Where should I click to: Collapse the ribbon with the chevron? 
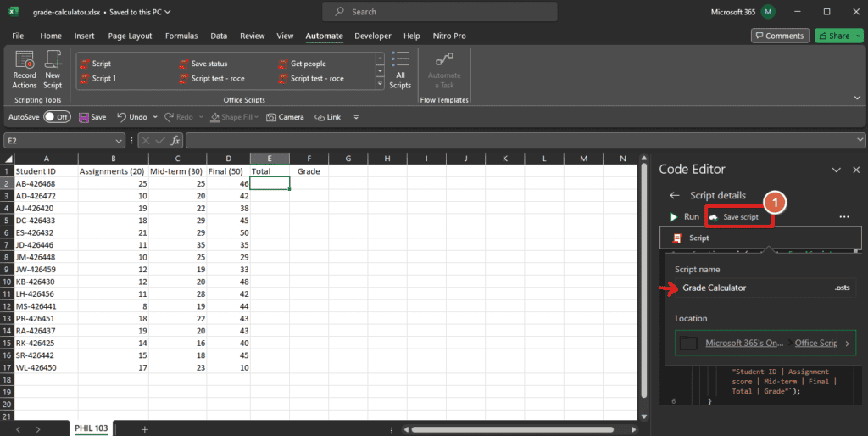[857, 98]
